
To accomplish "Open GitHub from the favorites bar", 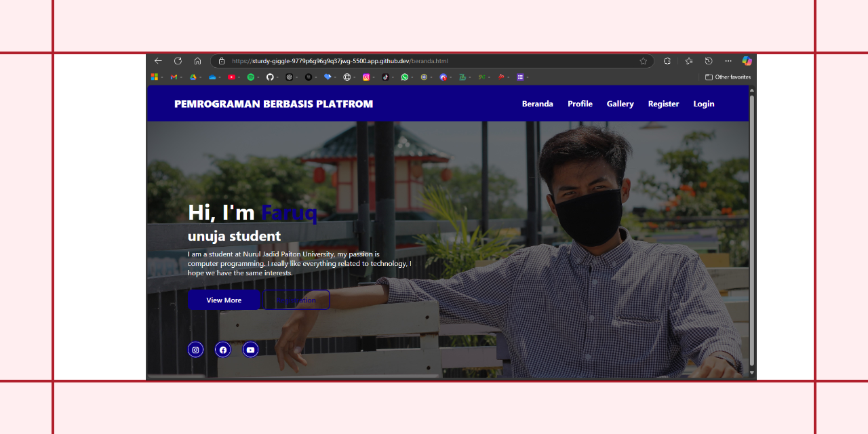I will pos(271,77).
